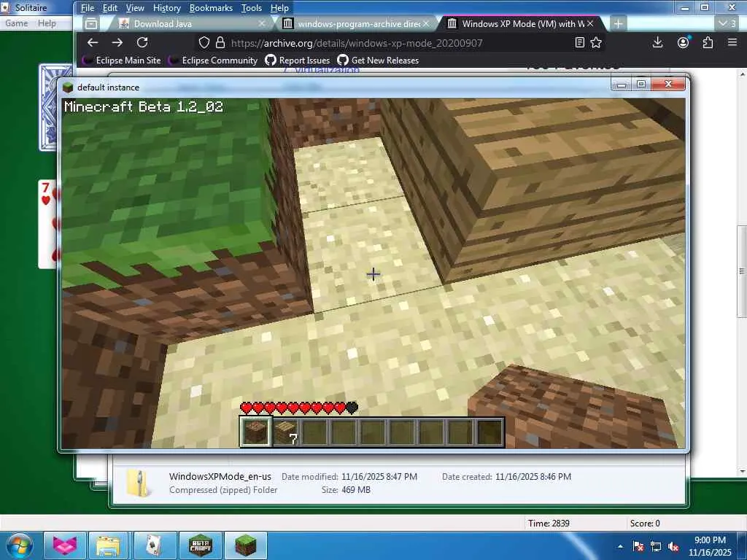This screenshot has height=560, width=747.
Task: Click the WindowsXPMode_en-us zipped folder icon
Action: (x=139, y=483)
